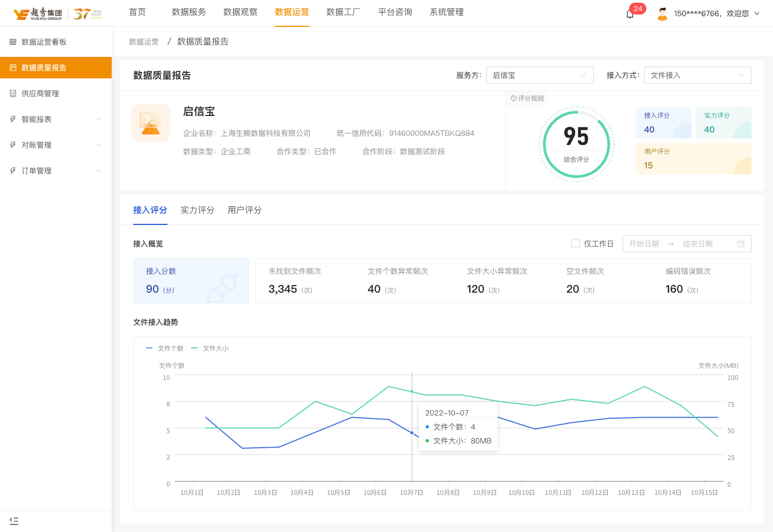Expand the 智能报表 submenu chevron
Screen dimensions: 773x532
coord(99,119)
